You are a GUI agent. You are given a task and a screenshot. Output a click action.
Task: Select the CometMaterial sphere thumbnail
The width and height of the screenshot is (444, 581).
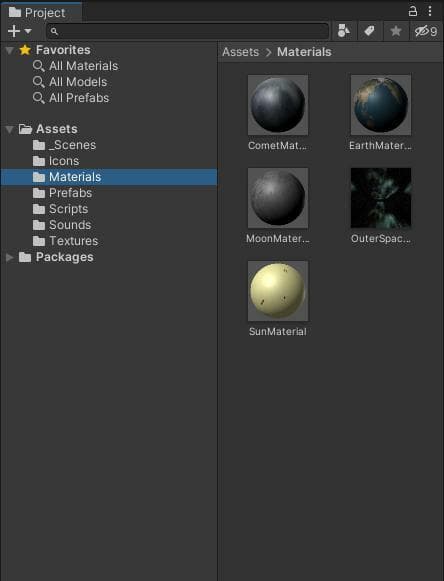tap(278, 105)
